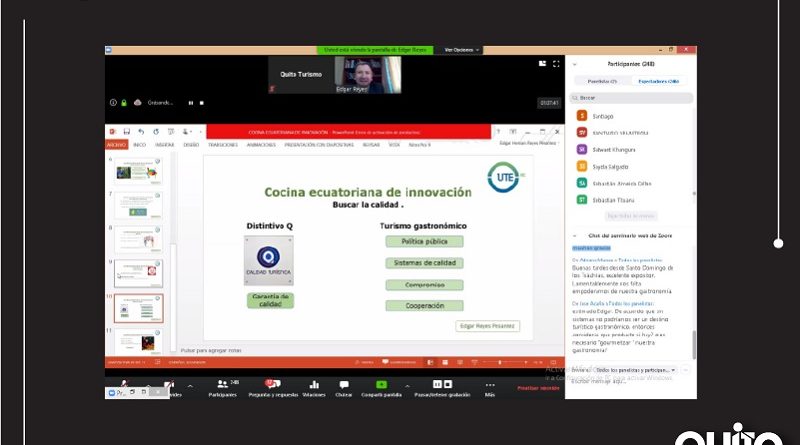
Task: Select slide 9 thumbnail
Action: click(138, 274)
